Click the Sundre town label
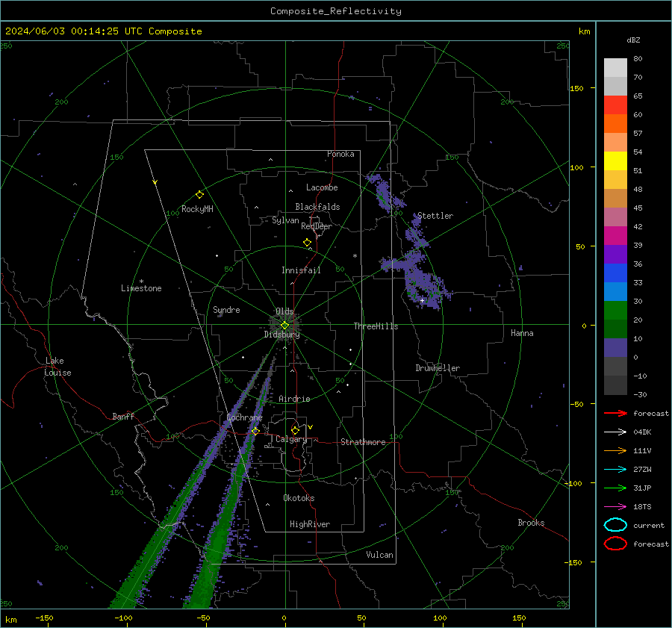The image size is (672, 628). 226,310
